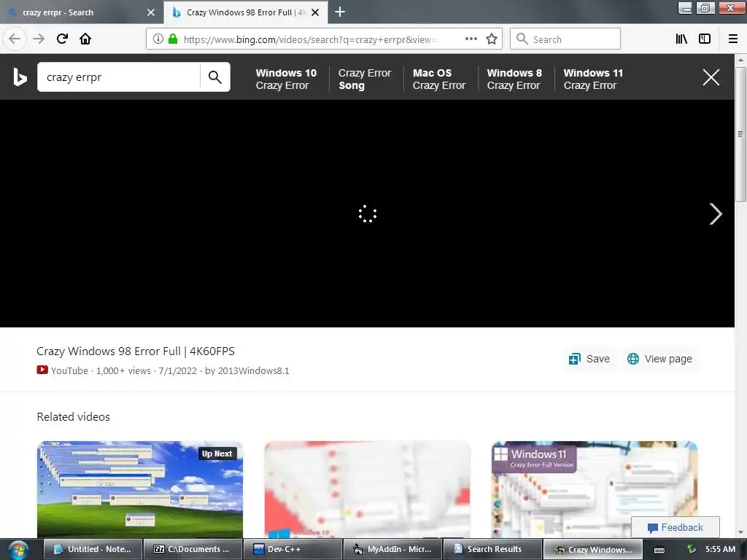The image size is (747, 560).
Task: Click the system tray green notification icon
Action: tap(692, 550)
